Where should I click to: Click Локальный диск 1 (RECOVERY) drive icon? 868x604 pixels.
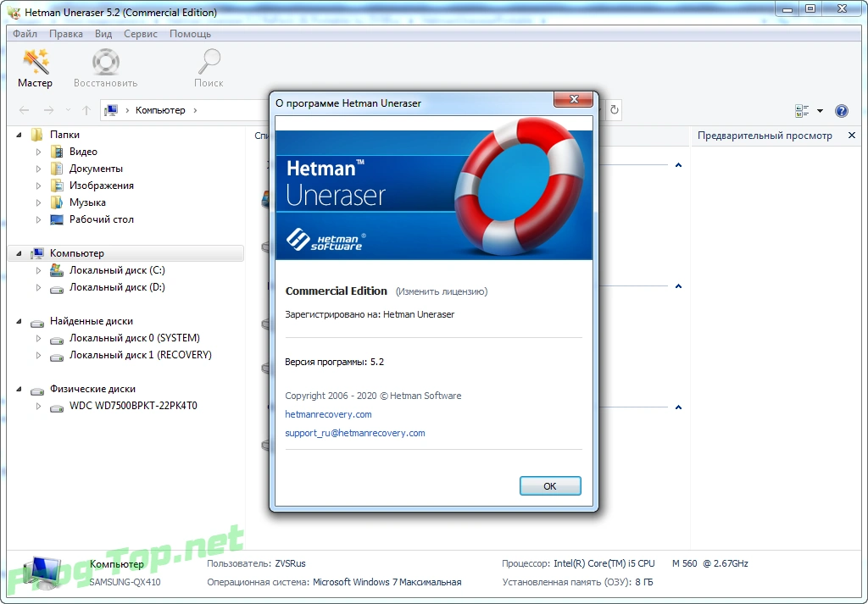point(57,356)
